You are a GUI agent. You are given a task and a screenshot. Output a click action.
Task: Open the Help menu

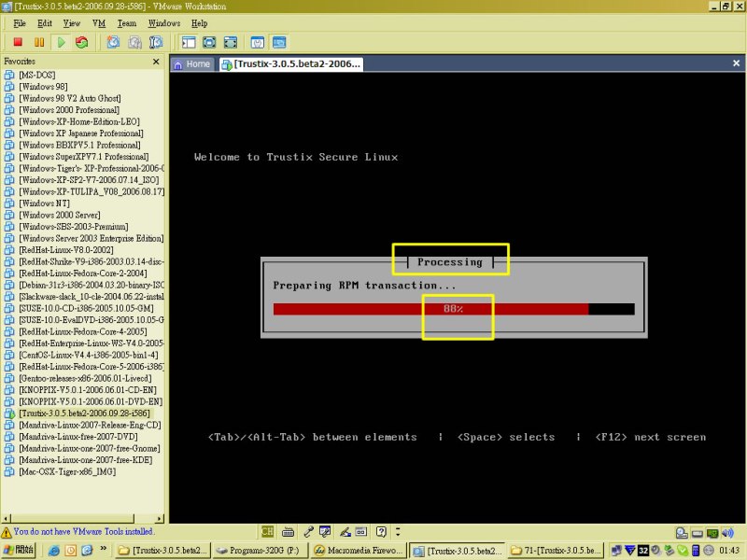(199, 23)
